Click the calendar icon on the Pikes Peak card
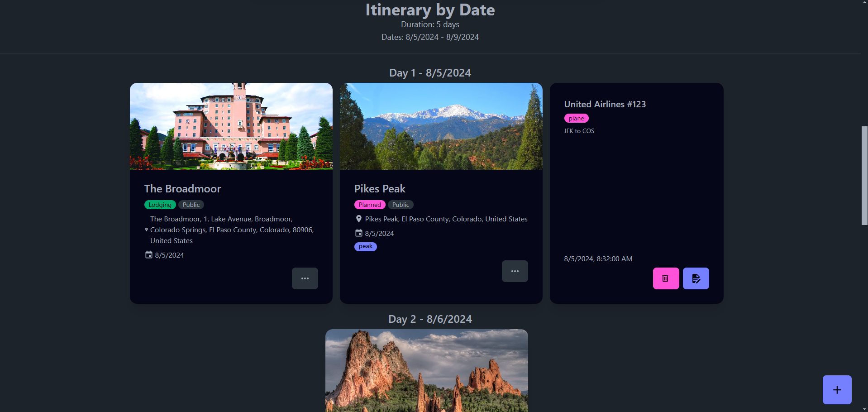 point(359,233)
